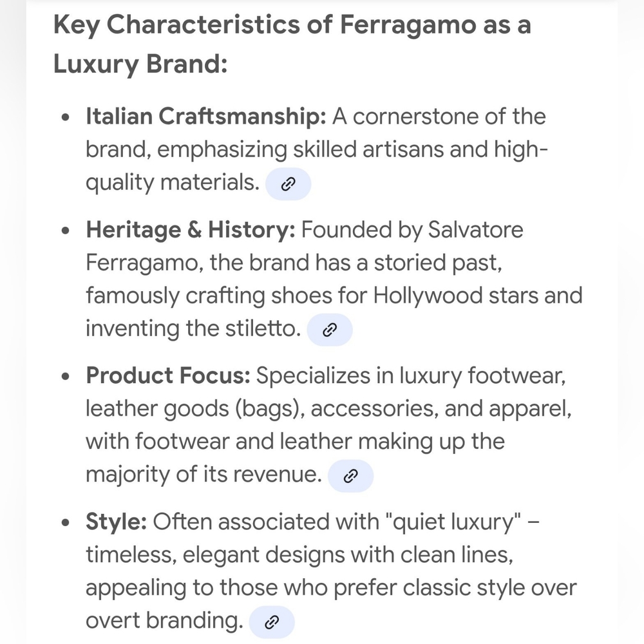Open the source link after "majority of its revenue."
The image size is (644, 644).
(350, 476)
